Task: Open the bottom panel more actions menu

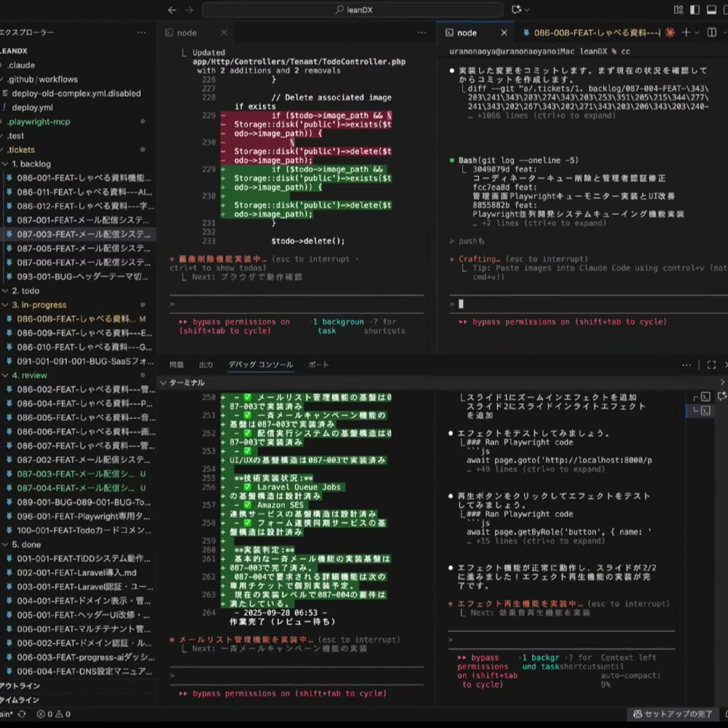Action: [686, 365]
